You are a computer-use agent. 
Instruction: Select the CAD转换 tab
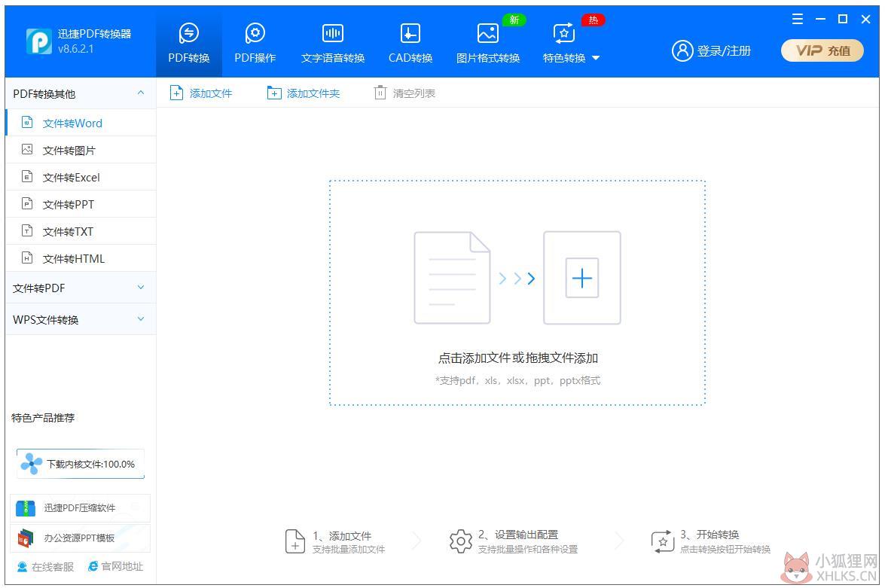tap(410, 43)
